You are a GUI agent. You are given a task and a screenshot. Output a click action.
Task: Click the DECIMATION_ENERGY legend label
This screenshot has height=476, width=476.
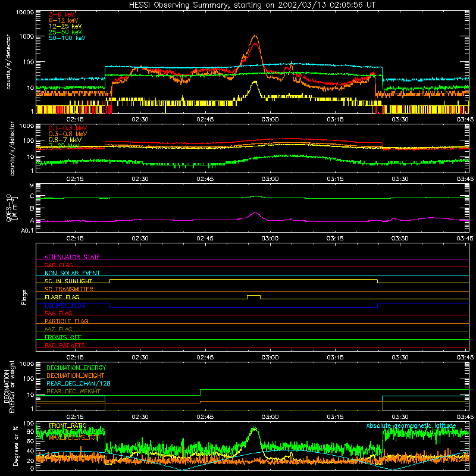(76, 368)
